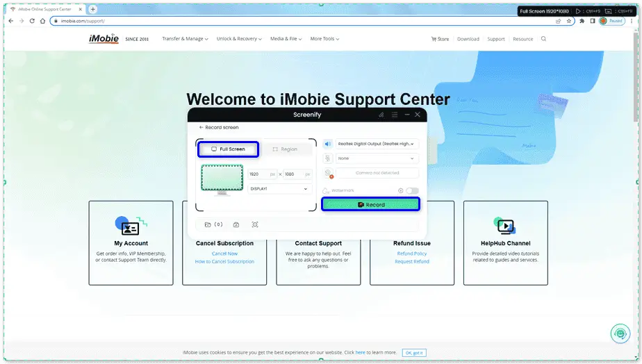The image size is (642, 364).
Task: Click the green Record button
Action: coord(370,204)
